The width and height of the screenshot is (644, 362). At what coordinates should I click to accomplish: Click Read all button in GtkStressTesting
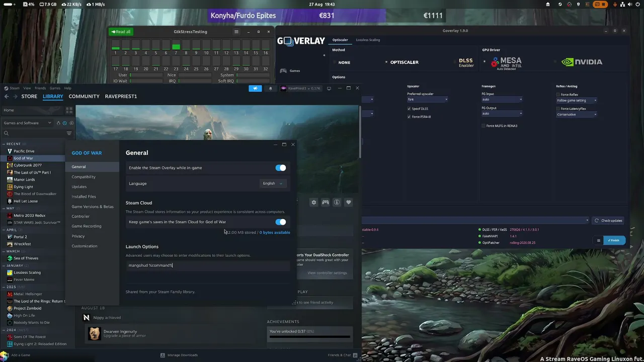121,32
